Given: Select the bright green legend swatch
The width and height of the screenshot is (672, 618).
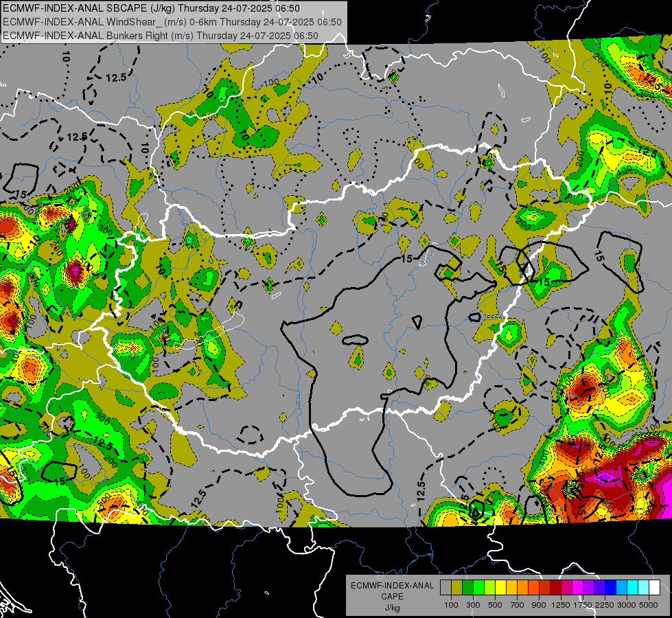Looking at the screenshot, I should pos(478,588).
